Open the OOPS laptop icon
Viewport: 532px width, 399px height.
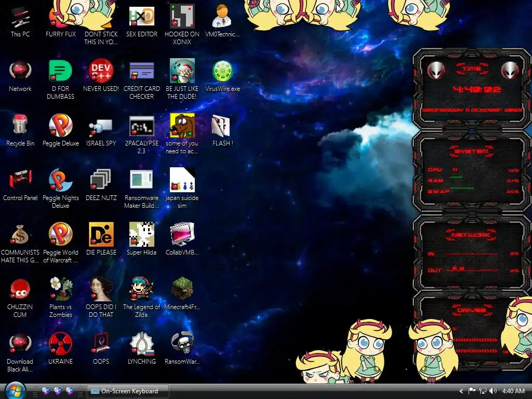pos(101,343)
